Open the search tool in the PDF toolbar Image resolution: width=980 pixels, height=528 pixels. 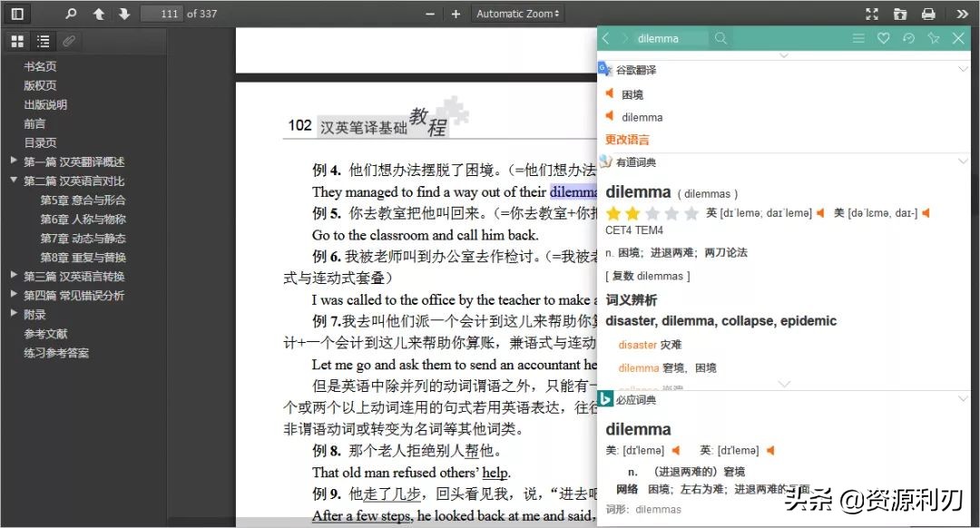(69, 13)
